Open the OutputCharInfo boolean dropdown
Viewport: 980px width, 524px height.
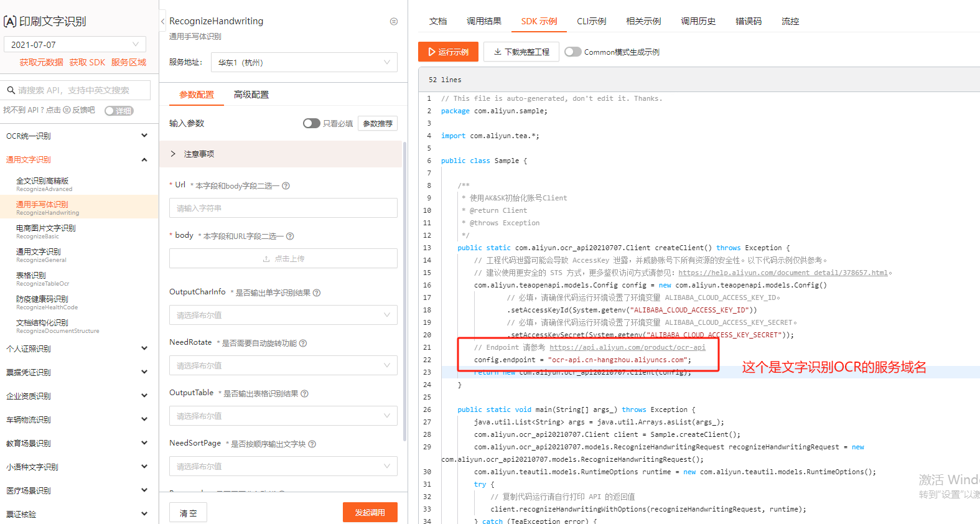(283, 315)
